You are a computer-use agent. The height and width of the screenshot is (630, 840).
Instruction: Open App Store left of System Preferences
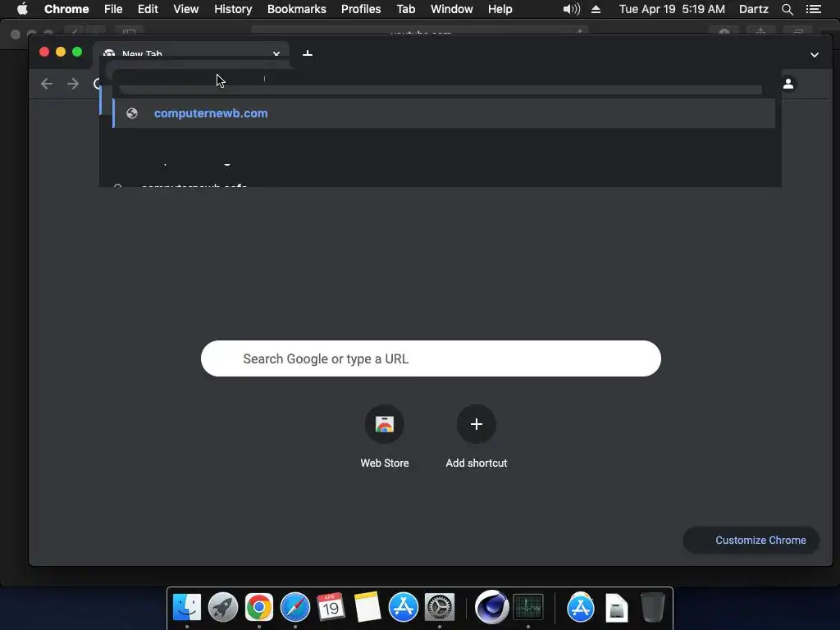pos(404,608)
